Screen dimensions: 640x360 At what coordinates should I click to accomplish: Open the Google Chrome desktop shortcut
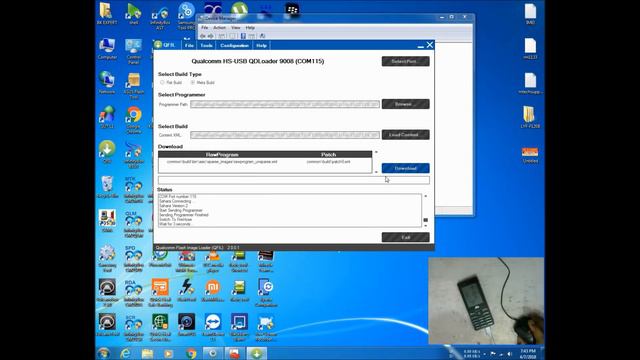(x=133, y=120)
